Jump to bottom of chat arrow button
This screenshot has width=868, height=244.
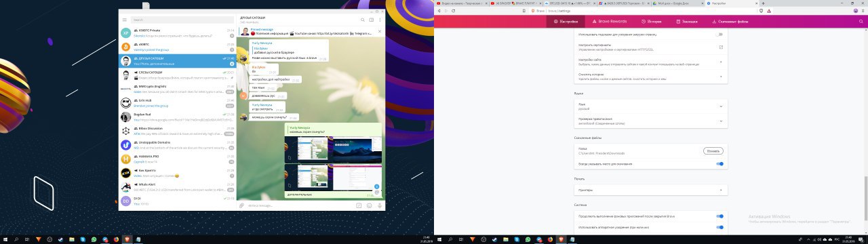(376, 186)
